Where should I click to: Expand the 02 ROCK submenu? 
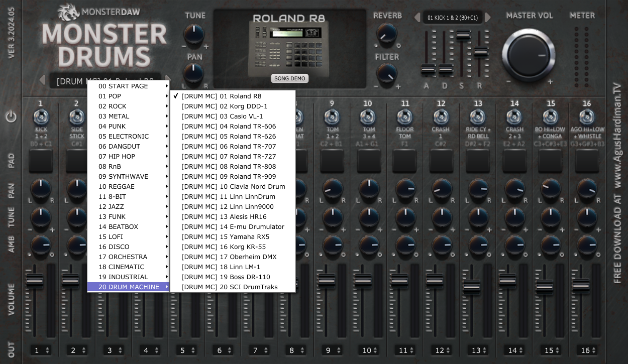tap(129, 106)
